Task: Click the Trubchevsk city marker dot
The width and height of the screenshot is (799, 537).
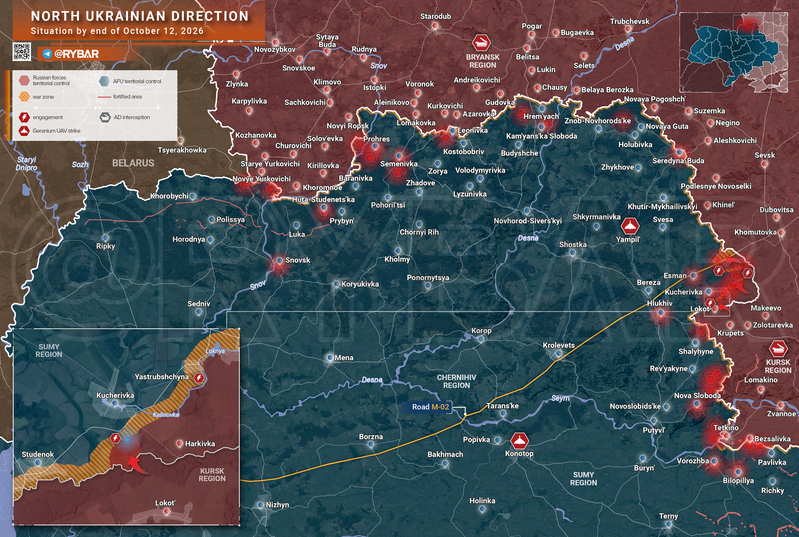Action: (629, 30)
